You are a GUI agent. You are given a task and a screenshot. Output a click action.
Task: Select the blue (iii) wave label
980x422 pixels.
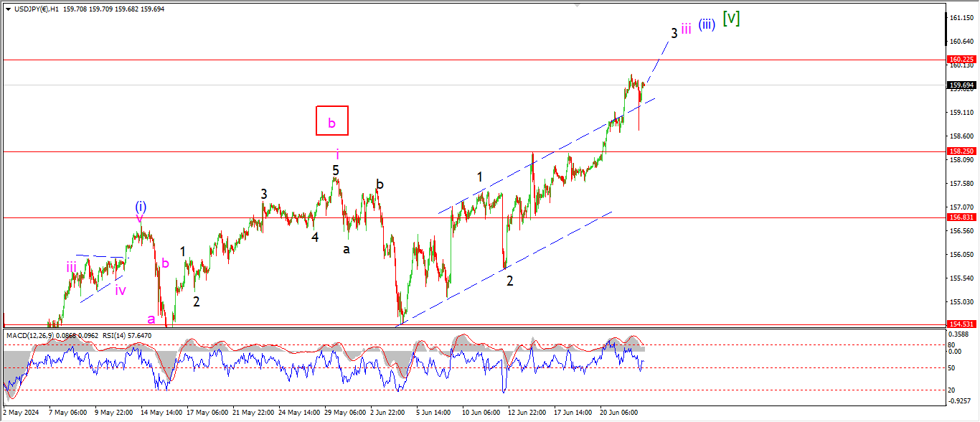coord(707,25)
